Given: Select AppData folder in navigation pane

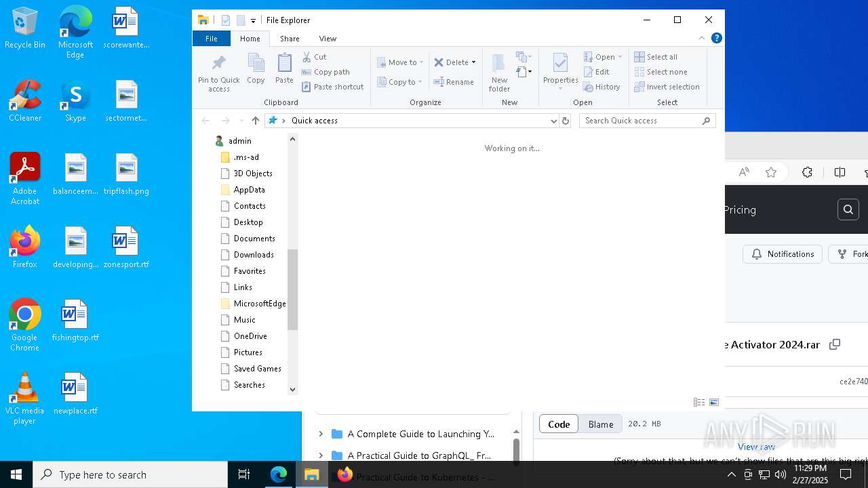Looking at the screenshot, I should point(243,190).
